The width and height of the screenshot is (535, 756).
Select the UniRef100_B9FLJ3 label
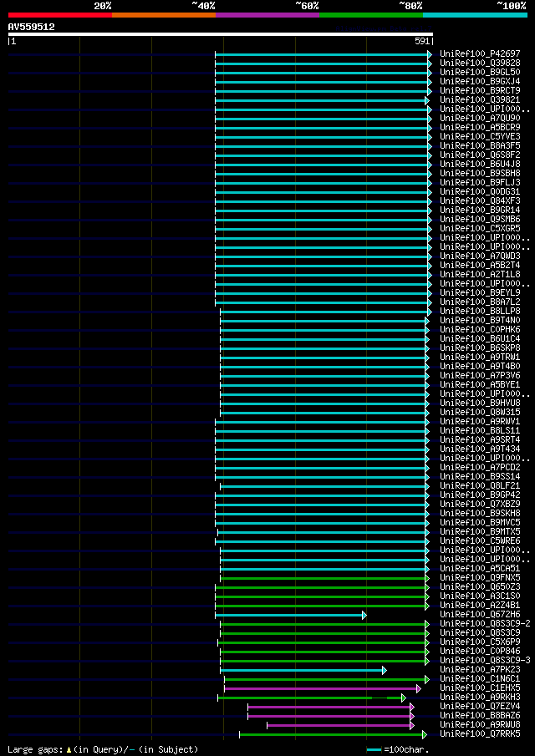(480, 182)
